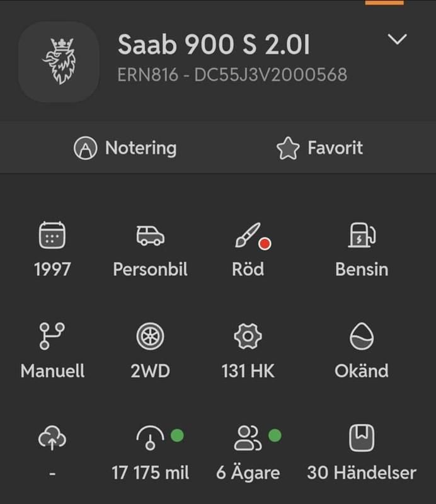Expand the vehicle details chevron
The height and width of the screenshot is (504, 436).
pyautogui.click(x=397, y=40)
